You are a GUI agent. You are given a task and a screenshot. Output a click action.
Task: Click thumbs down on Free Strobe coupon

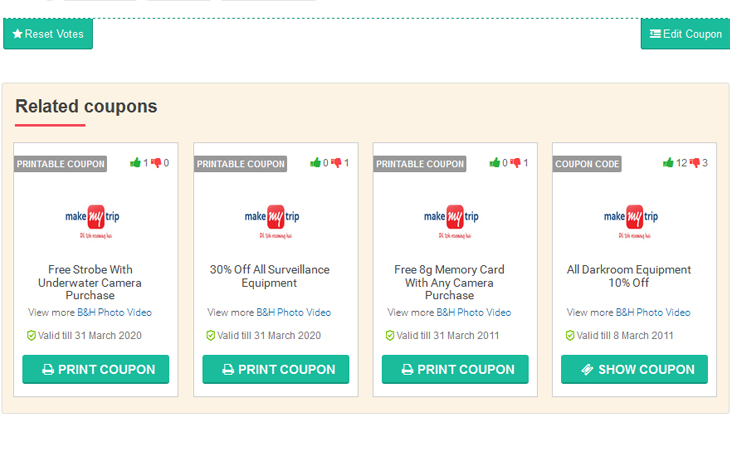point(156,163)
